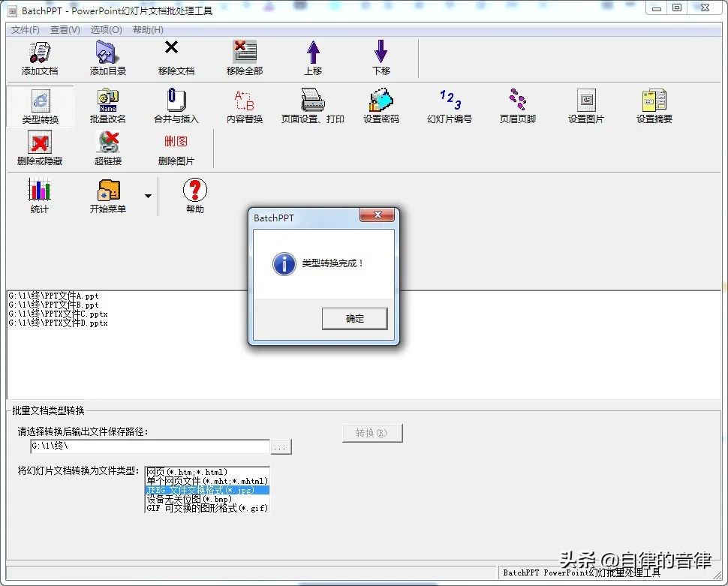The image size is (728, 586).
Task: Select PPTX文件C.pptx in the file list
Action: point(58,314)
